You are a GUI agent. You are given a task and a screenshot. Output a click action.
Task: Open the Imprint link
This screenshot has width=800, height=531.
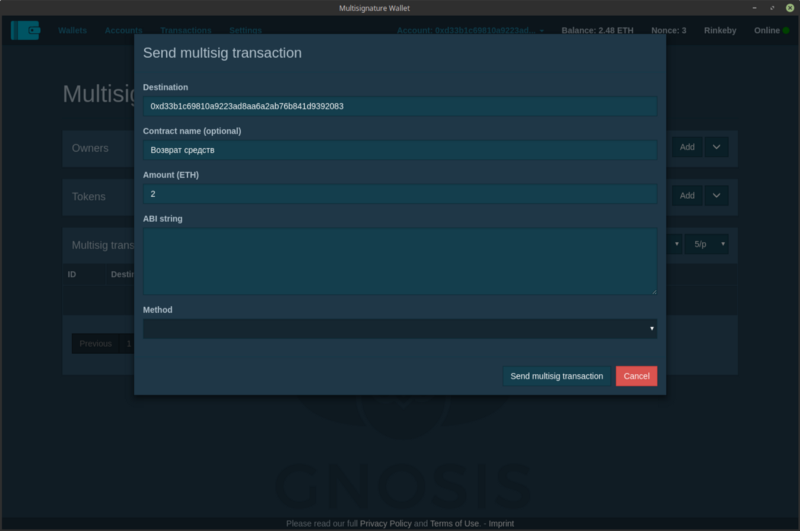pyautogui.click(x=501, y=523)
